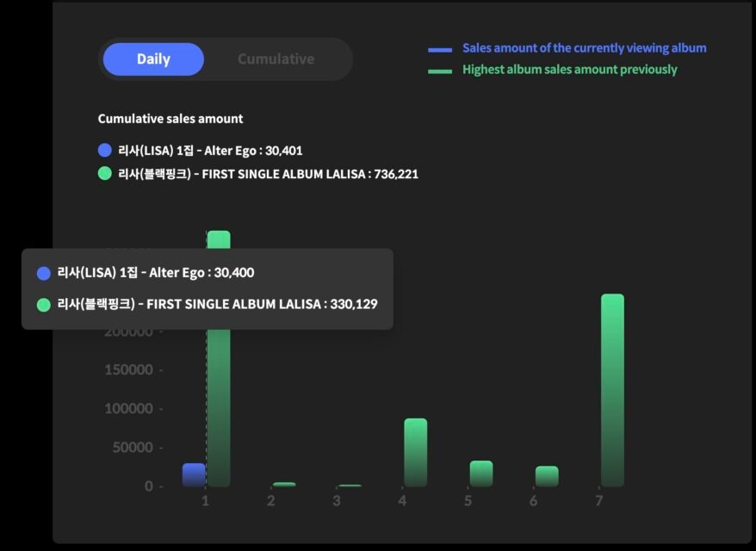The width and height of the screenshot is (756, 551).
Task: Select the green bar for day 6
Action: tap(547, 476)
